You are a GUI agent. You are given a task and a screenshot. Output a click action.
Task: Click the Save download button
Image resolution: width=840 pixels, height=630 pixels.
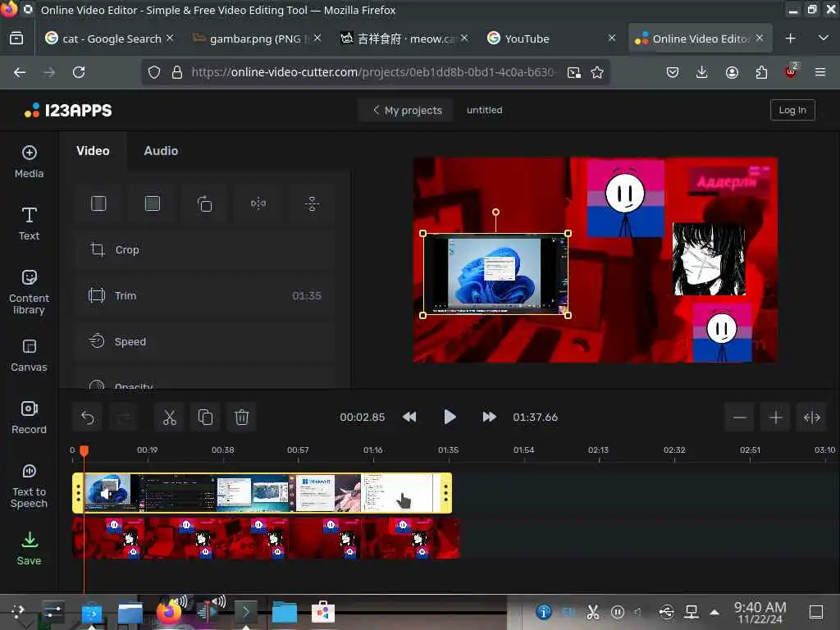pyautogui.click(x=29, y=549)
